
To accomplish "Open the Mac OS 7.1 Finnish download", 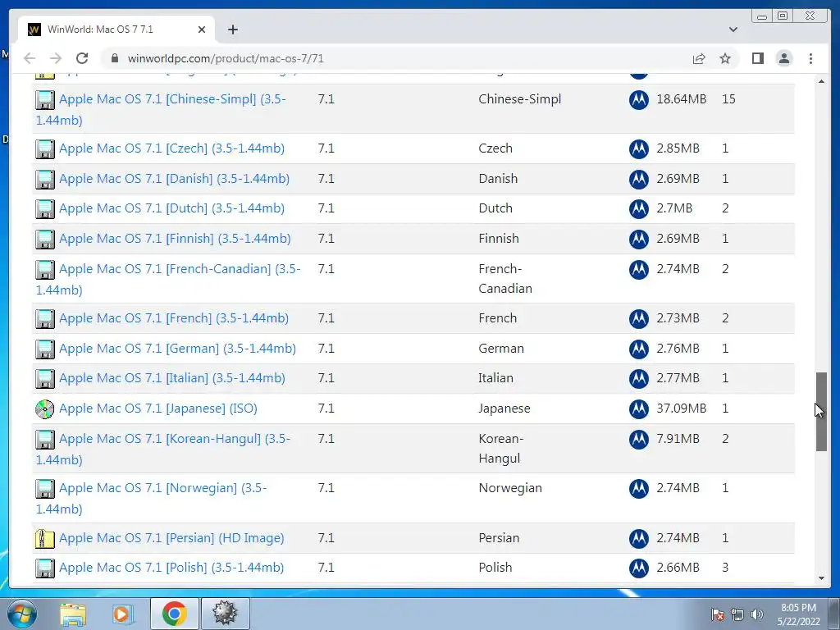I will tap(175, 239).
